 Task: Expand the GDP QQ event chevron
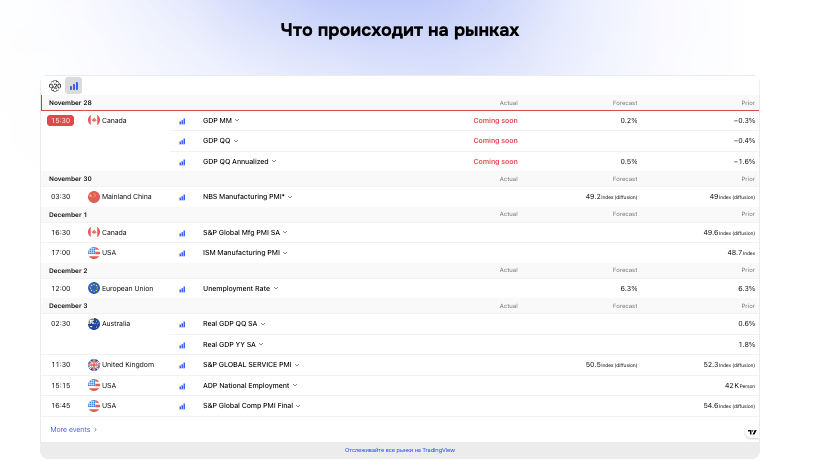click(x=236, y=141)
